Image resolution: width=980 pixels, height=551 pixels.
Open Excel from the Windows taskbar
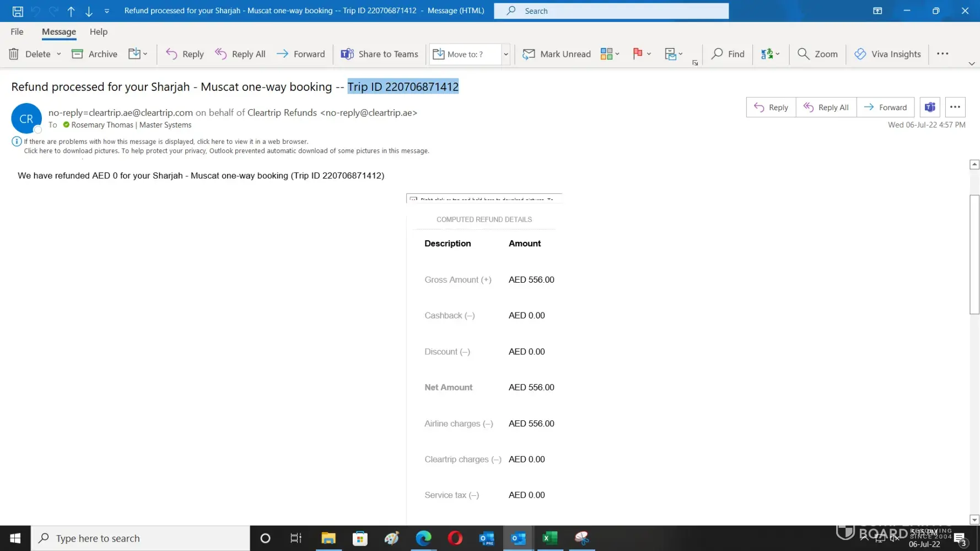coord(550,538)
